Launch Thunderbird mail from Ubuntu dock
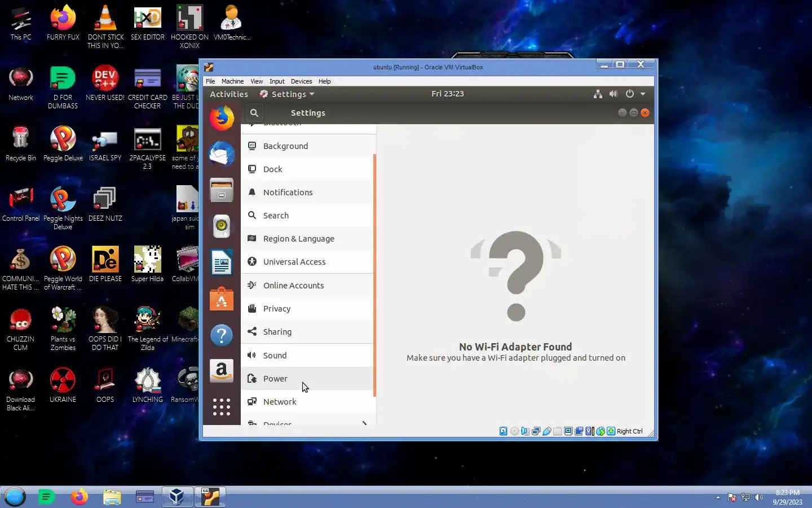Screen dimensions: 812x508 (222, 154)
